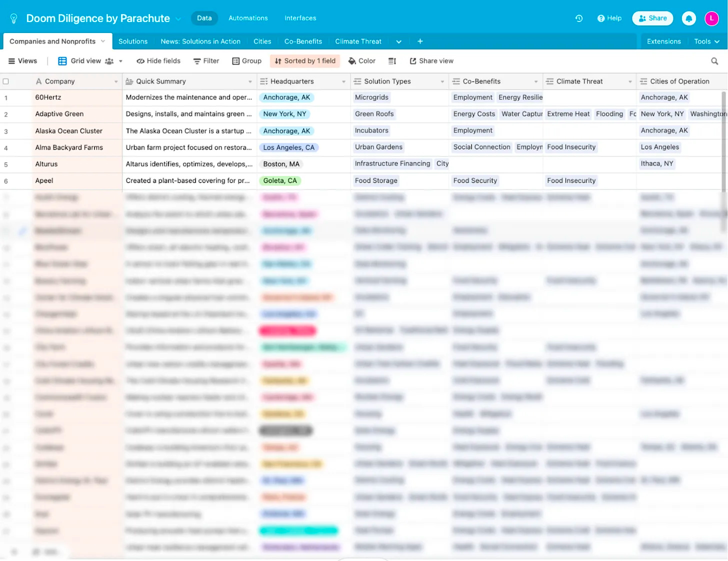Screen dimensions: 728x561
Task: Open the Group options
Action: pyautogui.click(x=247, y=61)
